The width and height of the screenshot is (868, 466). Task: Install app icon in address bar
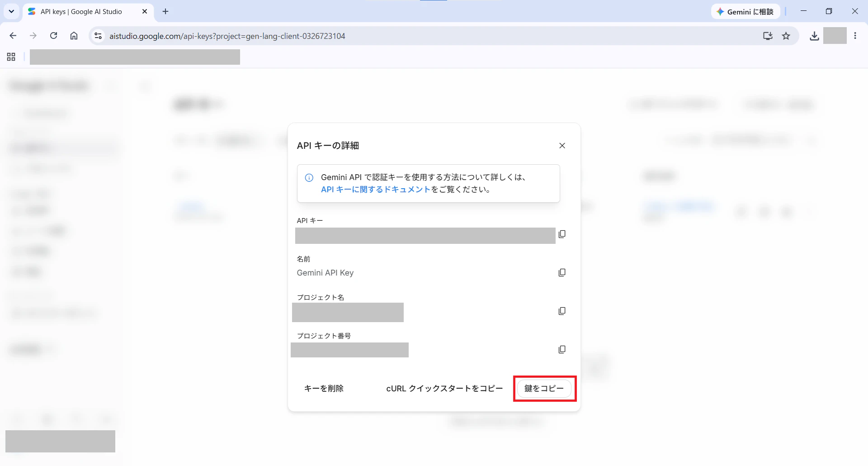768,36
